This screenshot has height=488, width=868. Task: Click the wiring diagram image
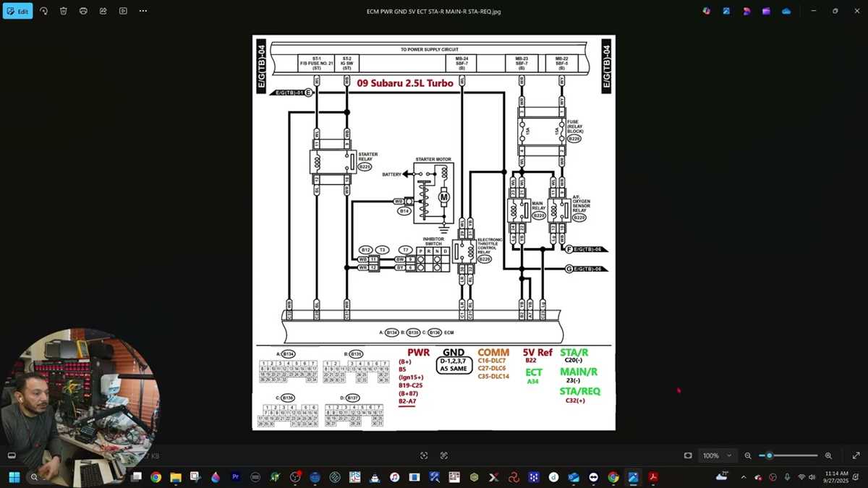click(434, 232)
